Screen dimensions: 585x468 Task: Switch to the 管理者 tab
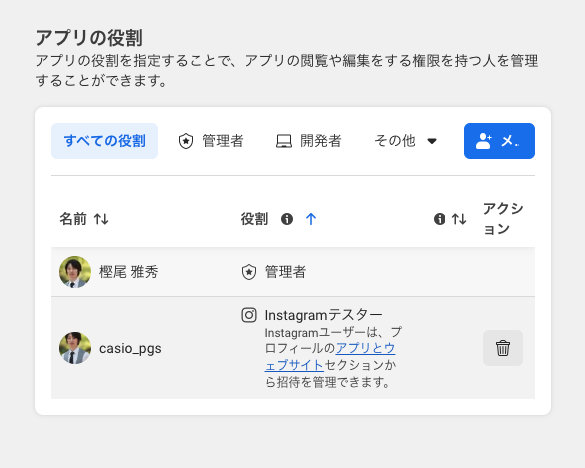pyautogui.click(x=211, y=141)
